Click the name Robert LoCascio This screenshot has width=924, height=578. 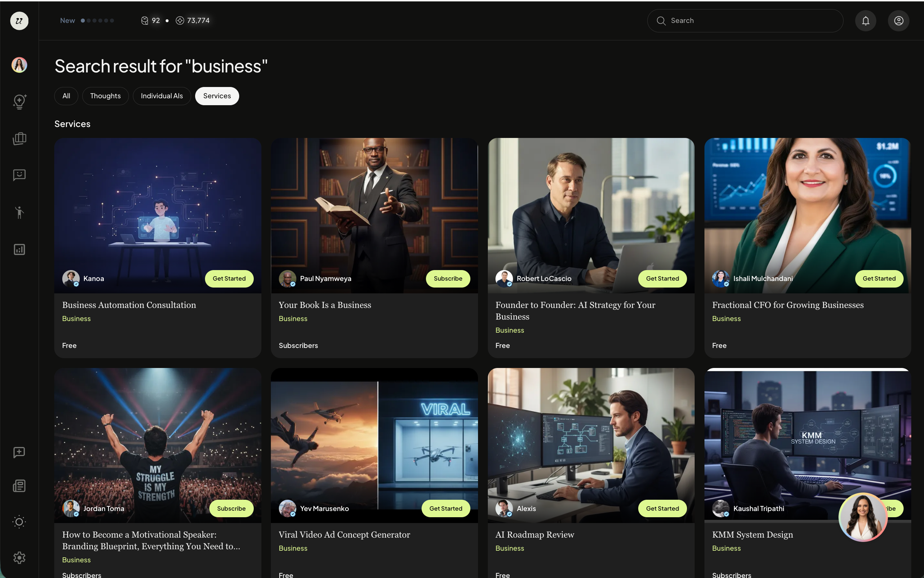point(544,279)
